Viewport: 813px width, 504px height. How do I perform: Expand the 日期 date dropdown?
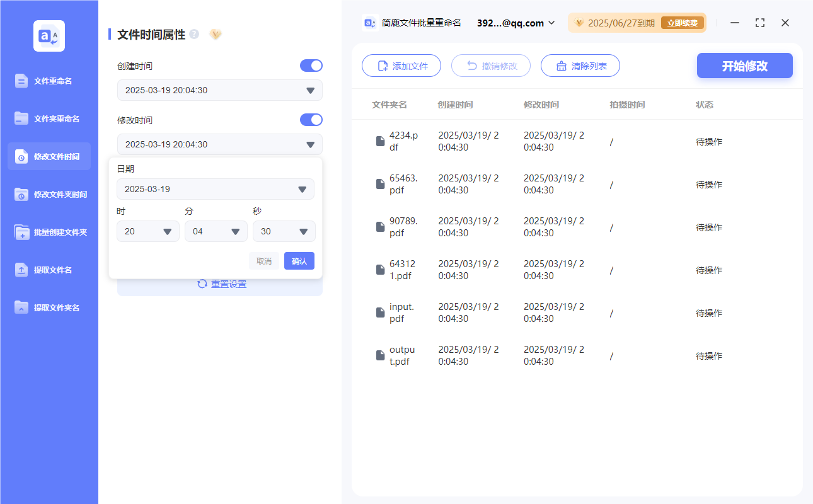[216, 189]
